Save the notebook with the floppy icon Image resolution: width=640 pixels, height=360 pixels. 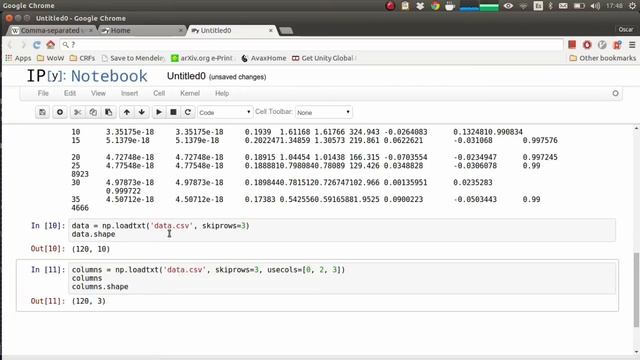pos(42,112)
